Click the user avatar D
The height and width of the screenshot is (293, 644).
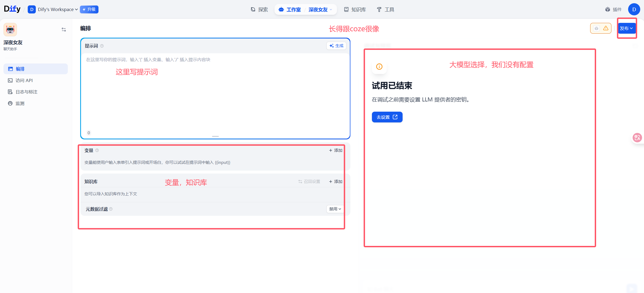click(x=634, y=9)
